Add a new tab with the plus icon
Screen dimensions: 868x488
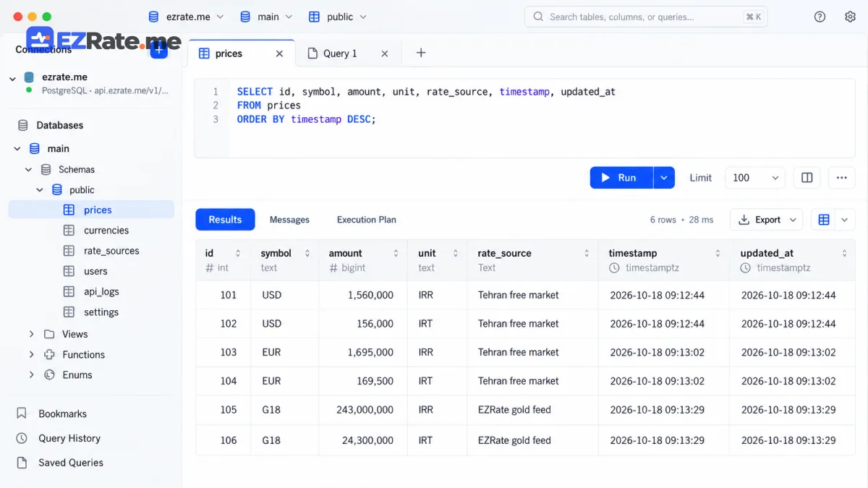421,53
